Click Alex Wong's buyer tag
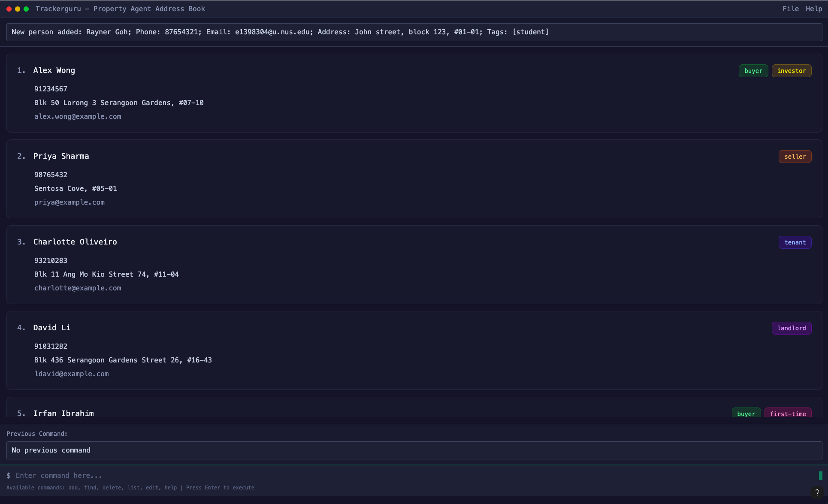The height and width of the screenshot is (504, 828). (x=753, y=71)
